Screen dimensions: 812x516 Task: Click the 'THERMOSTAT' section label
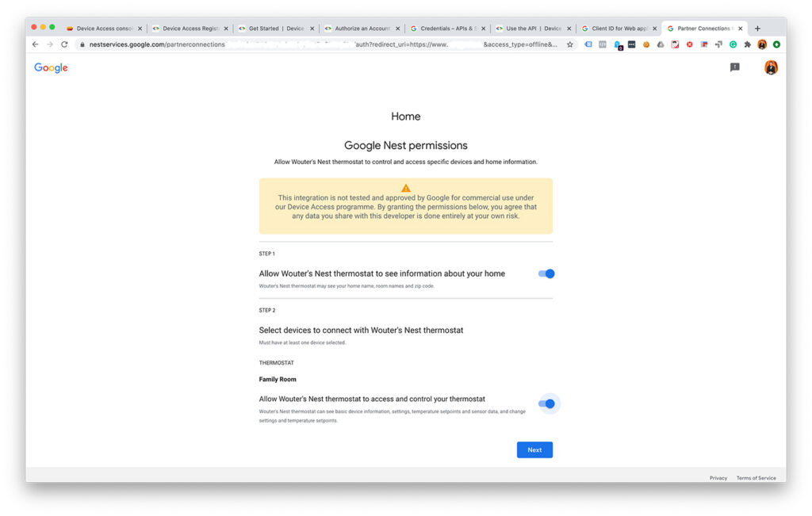coord(277,363)
